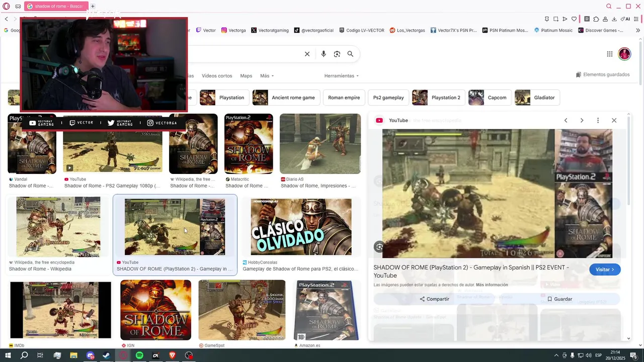Open the Codigo LV-VECTOR bookmark

361,30
